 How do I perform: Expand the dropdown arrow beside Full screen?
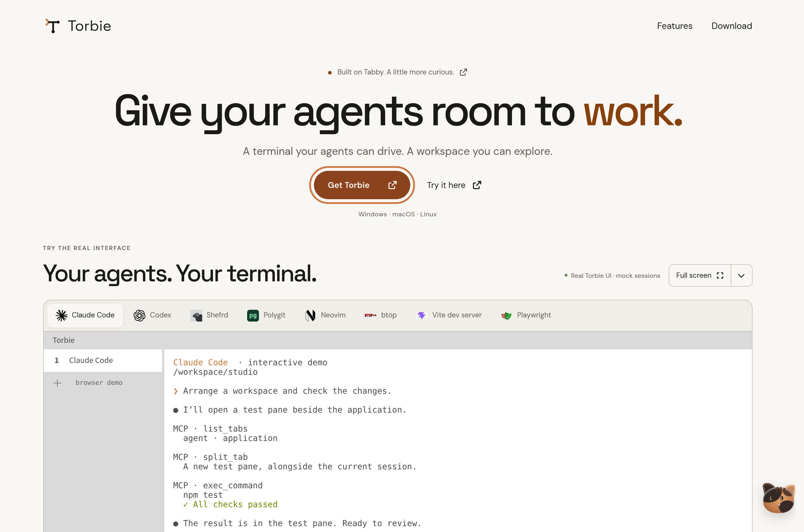click(x=741, y=275)
